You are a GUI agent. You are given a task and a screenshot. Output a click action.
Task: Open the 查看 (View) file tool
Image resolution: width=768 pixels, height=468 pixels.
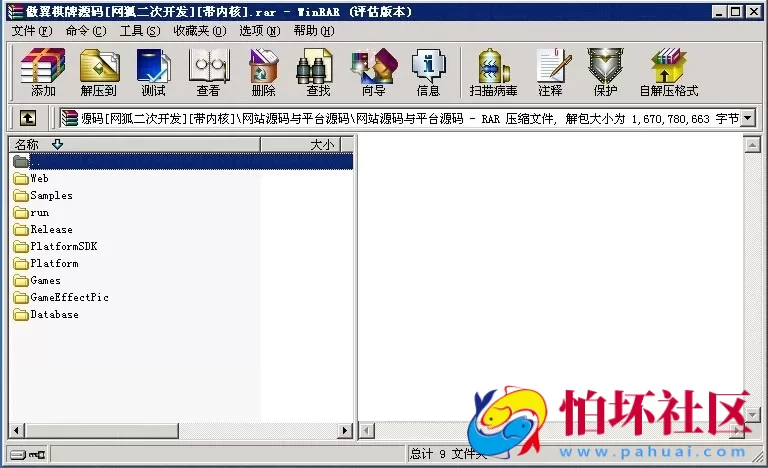(208, 71)
